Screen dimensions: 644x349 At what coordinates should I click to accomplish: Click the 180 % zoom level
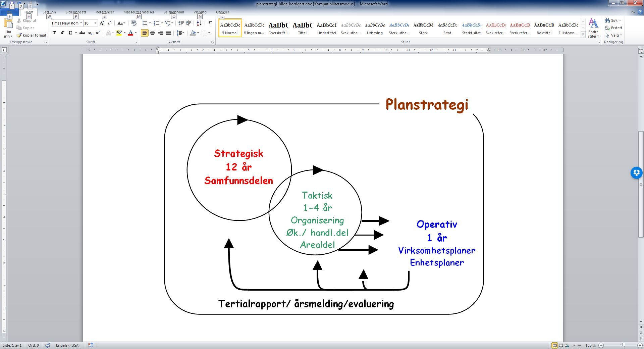(590, 345)
